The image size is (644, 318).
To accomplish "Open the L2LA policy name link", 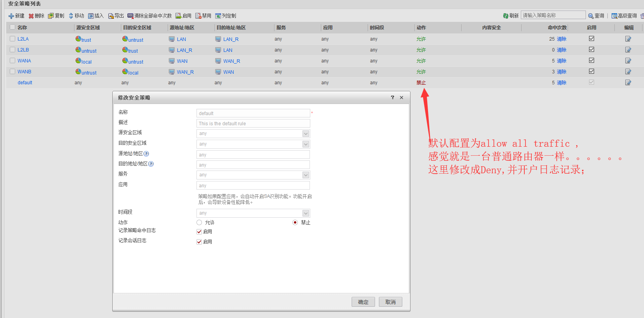I will (23, 39).
